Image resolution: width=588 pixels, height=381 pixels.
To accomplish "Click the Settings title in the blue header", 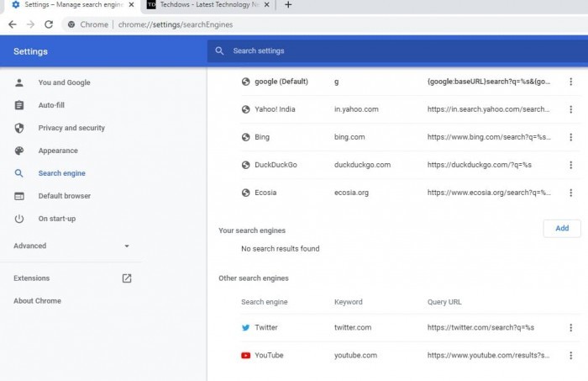I will pyautogui.click(x=31, y=51).
